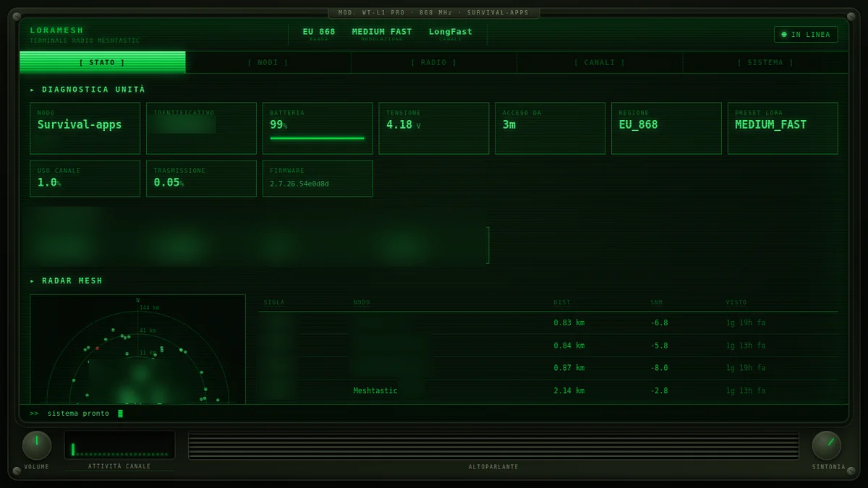Adjust the SINTONIA tuning knob
The image size is (868, 488).
coord(827,445)
